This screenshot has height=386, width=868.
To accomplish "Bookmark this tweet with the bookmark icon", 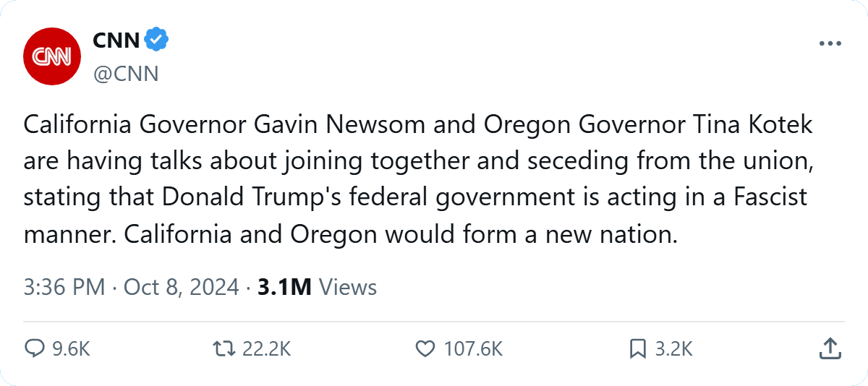I will pyautogui.click(x=637, y=349).
